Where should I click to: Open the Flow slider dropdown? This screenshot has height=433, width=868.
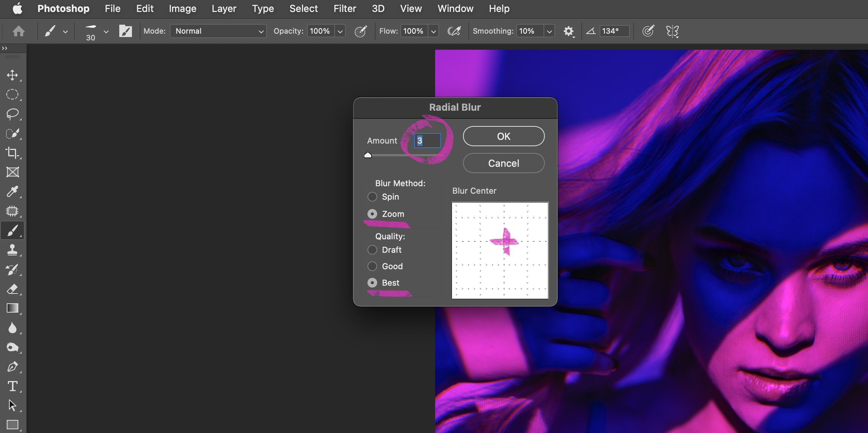[434, 31]
